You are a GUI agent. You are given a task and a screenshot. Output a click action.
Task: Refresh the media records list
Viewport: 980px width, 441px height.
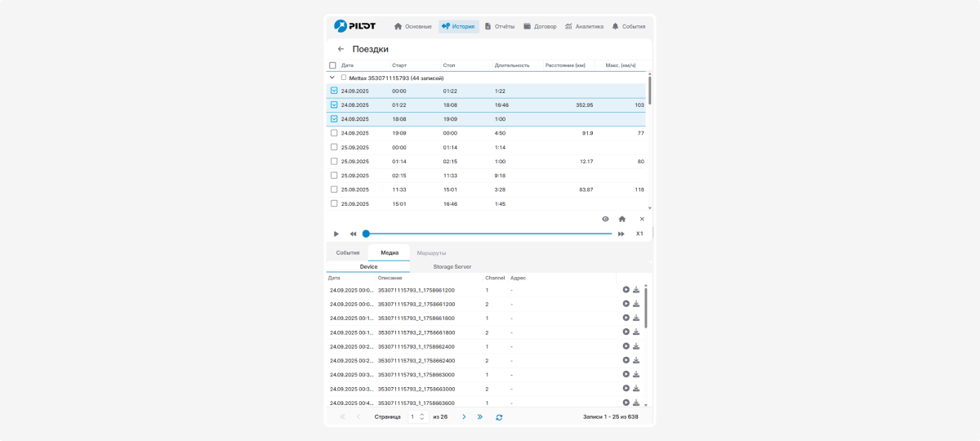499,417
